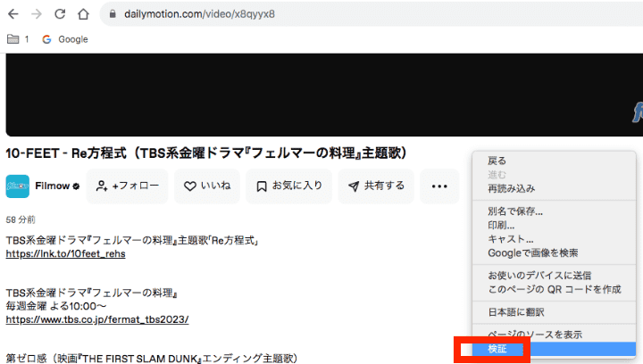Viewport: 643px width, 364px height.
Task: Choose 日本語に翻訳 from context menu
Action: [554, 312]
